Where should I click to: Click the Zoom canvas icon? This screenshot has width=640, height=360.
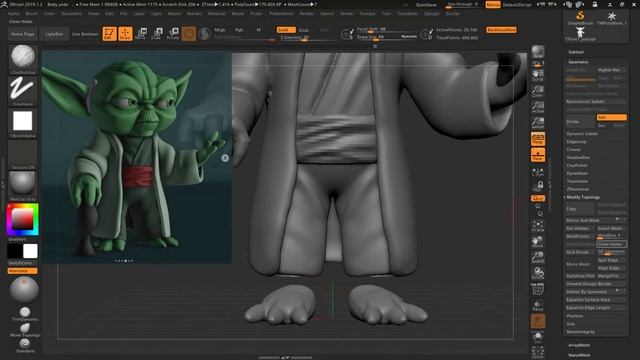click(x=538, y=91)
